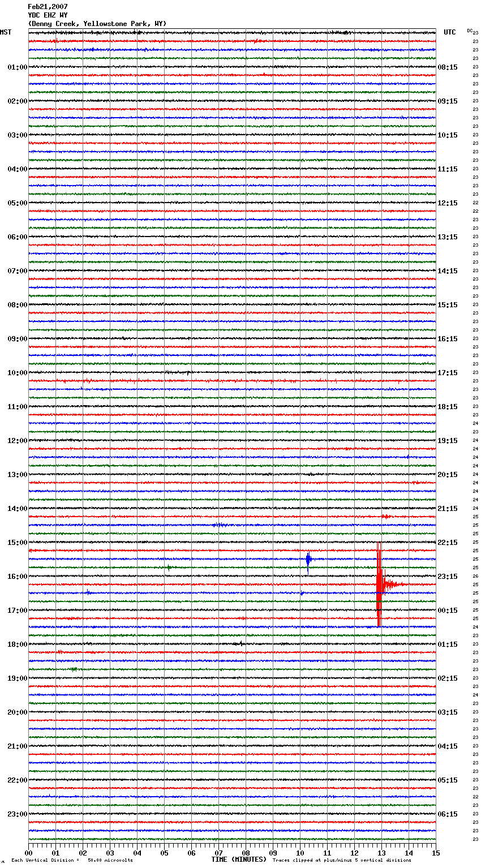Click the 16:15 UTC time label
This screenshot has width=481, height=868.
(x=448, y=339)
